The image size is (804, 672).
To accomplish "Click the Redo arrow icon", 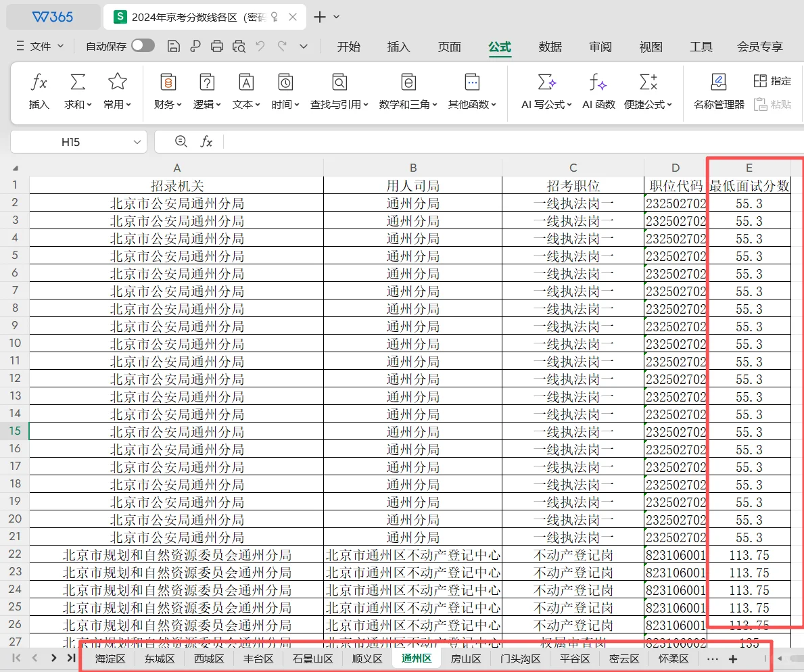I will (281, 47).
